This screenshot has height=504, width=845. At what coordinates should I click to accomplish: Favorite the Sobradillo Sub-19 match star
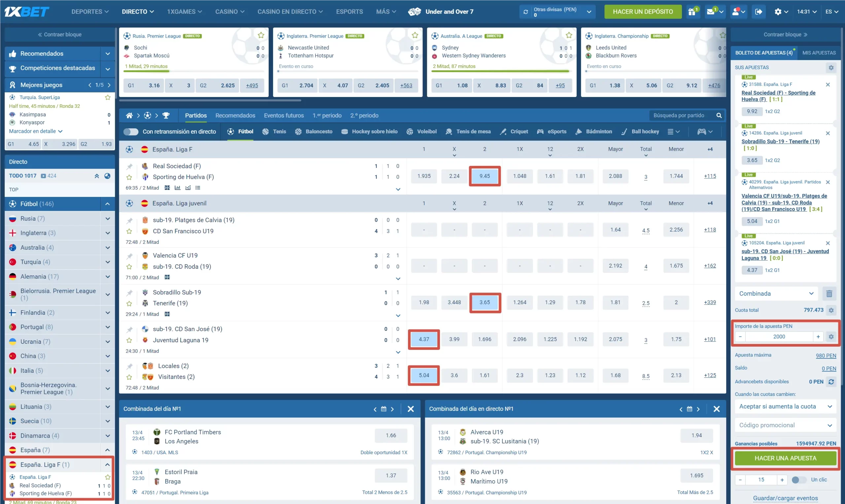129,304
